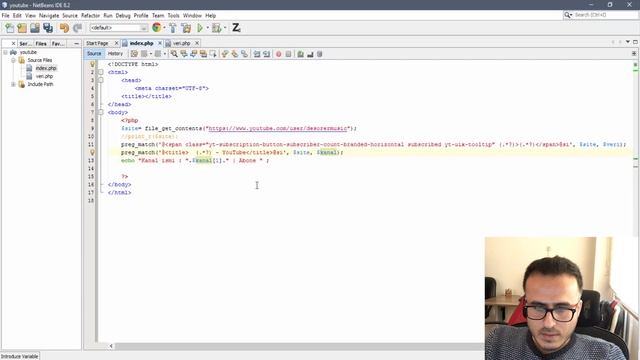Minimize the Projects panel with dash button
This screenshot has height=360, width=640.
point(76,43)
